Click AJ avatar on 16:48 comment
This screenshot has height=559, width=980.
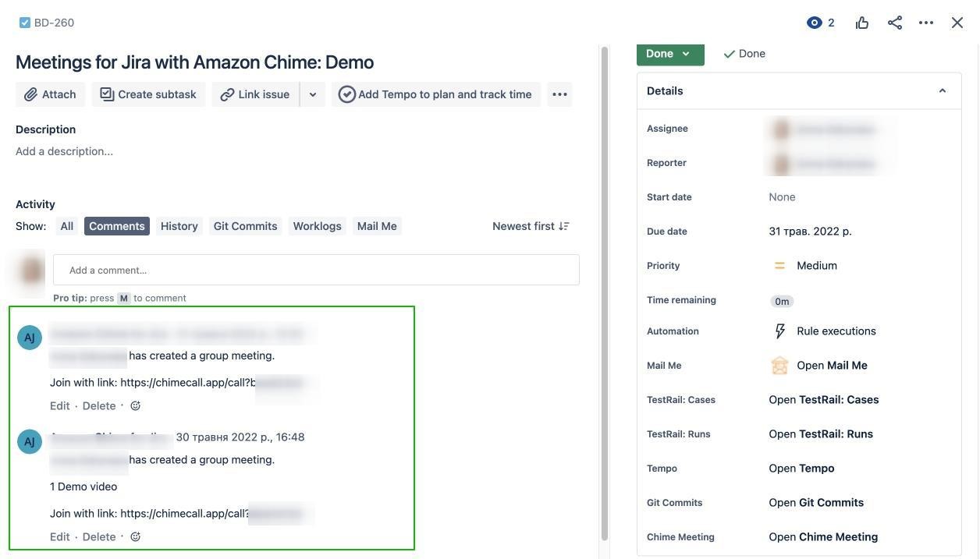pos(30,441)
